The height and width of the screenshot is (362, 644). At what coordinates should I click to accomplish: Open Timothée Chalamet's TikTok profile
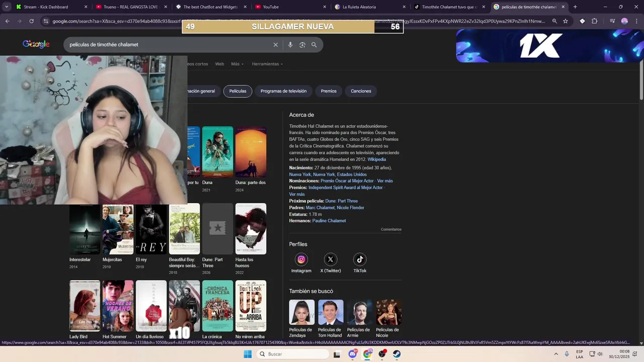click(x=360, y=263)
